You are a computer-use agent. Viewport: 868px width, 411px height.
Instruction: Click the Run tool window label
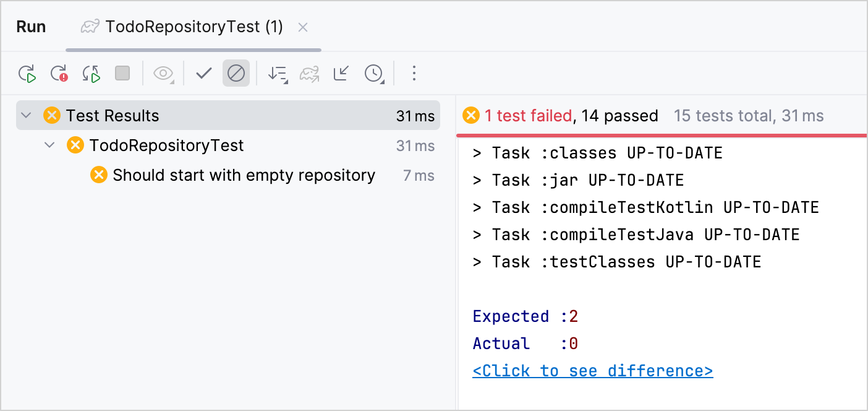click(31, 27)
